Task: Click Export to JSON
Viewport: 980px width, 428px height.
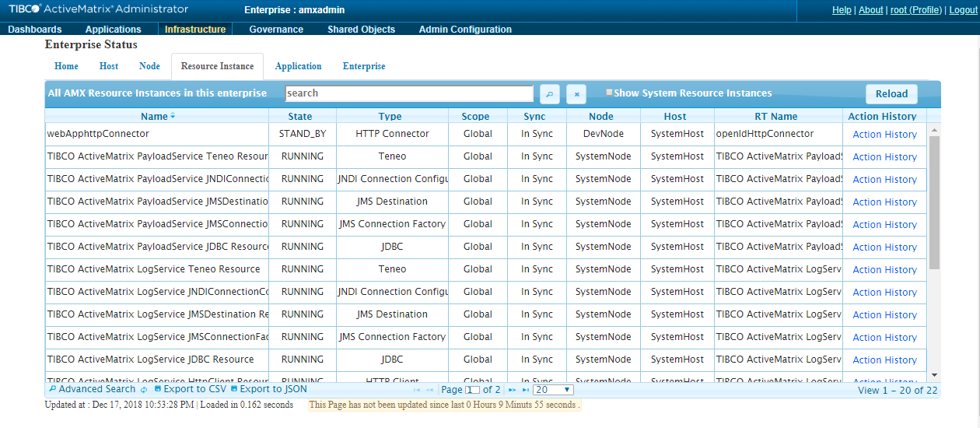Action: (268, 389)
